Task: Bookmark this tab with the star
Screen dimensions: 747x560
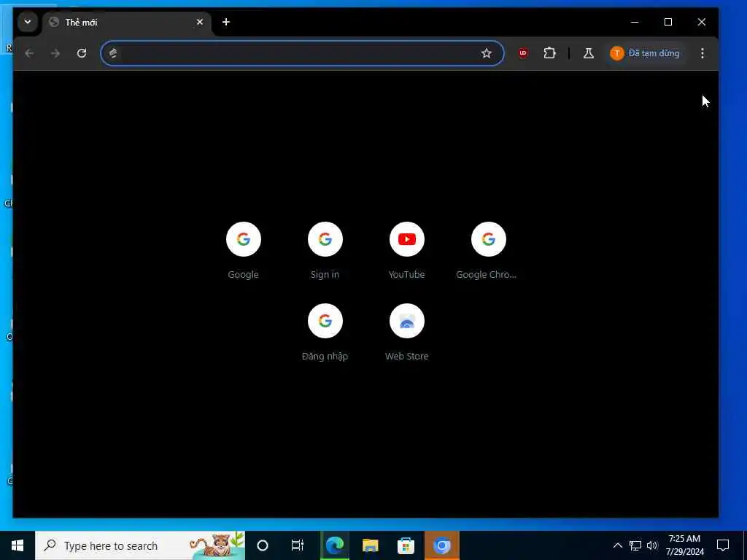Action: click(x=486, y=52)
